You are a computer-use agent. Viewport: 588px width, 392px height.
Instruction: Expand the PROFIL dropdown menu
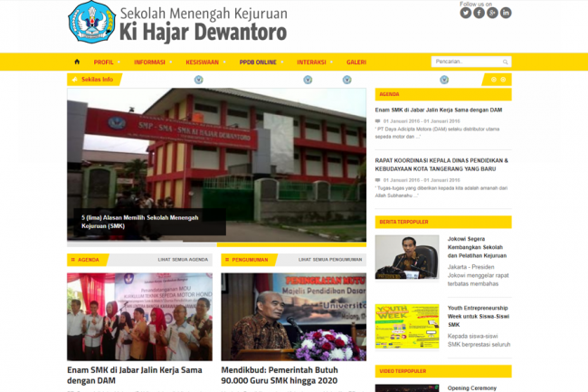[x=105, y=62]
